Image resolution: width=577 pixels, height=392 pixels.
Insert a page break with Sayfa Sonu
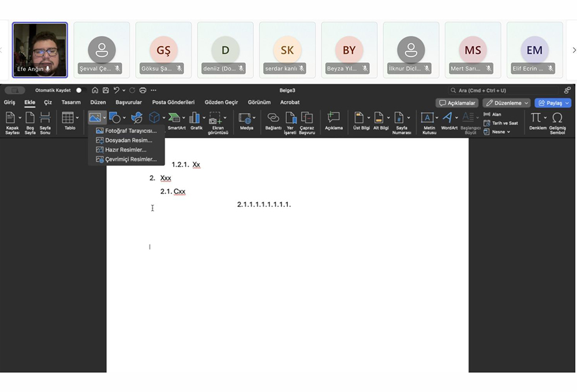tap(45, 123)
